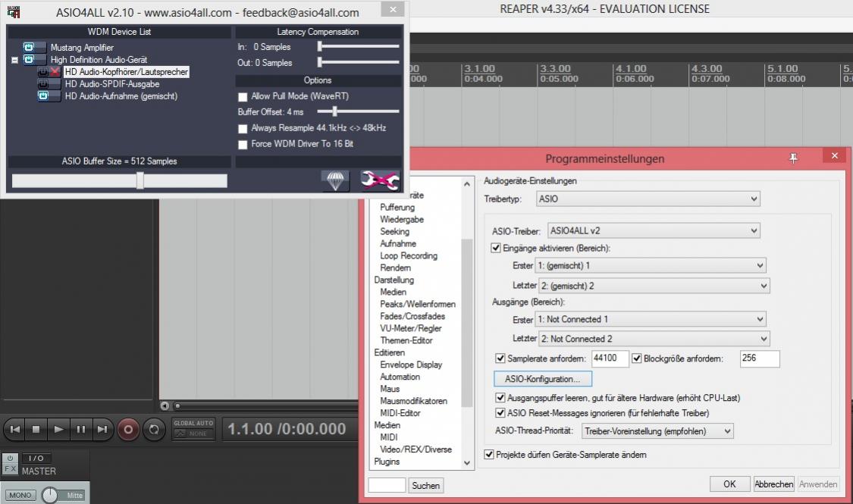The width and height of the screenshot is (853, 504).
Task: Click the GLOBAL AUTO automation button
Action: coord(193,429)
